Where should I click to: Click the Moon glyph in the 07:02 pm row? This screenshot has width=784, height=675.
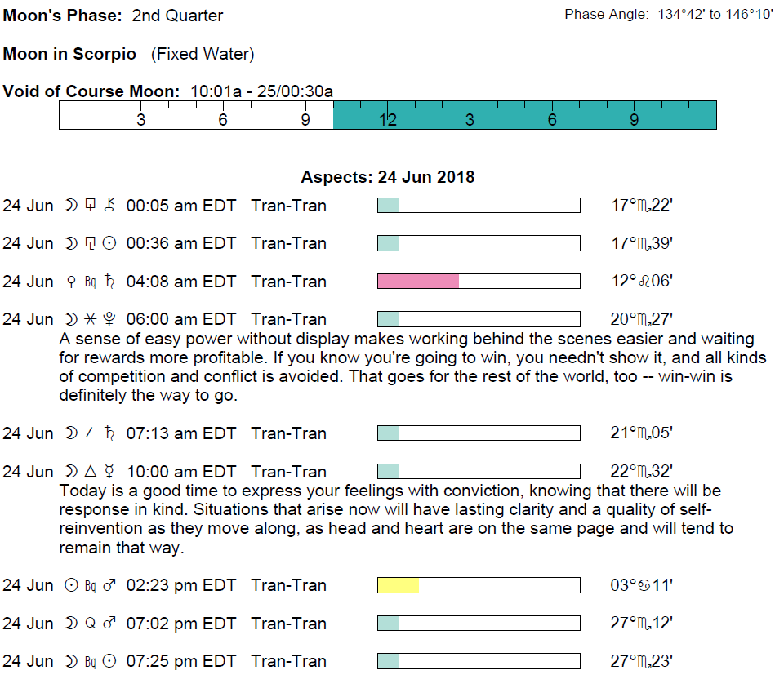pos(71,624)
